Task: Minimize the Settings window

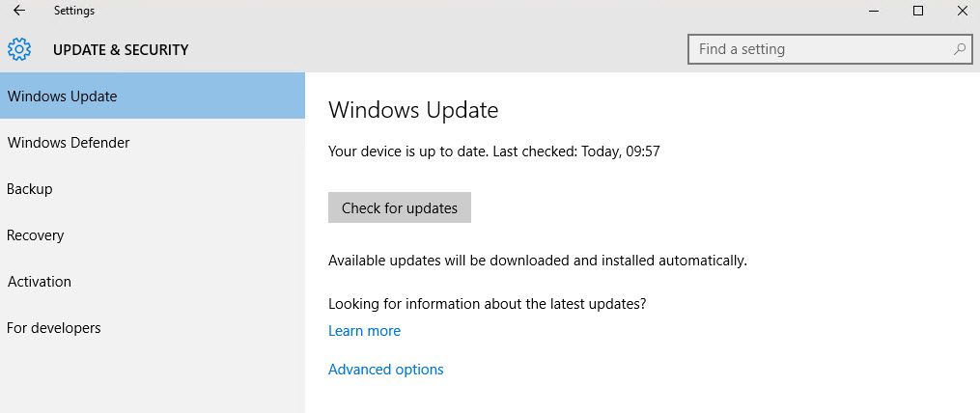Action: 874,11
